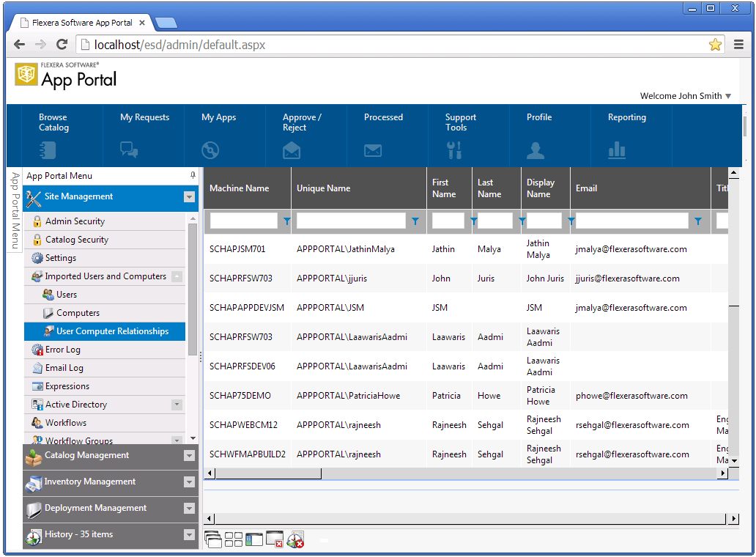Click the Unique Name filter funnel icon
This screenshot has height=557, width=756.
coord(415,221)
